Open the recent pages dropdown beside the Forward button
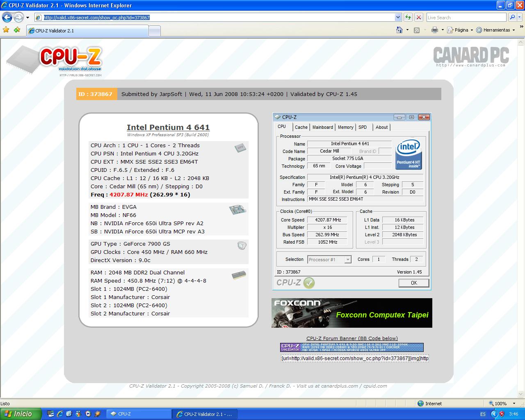 click(27, 18)
